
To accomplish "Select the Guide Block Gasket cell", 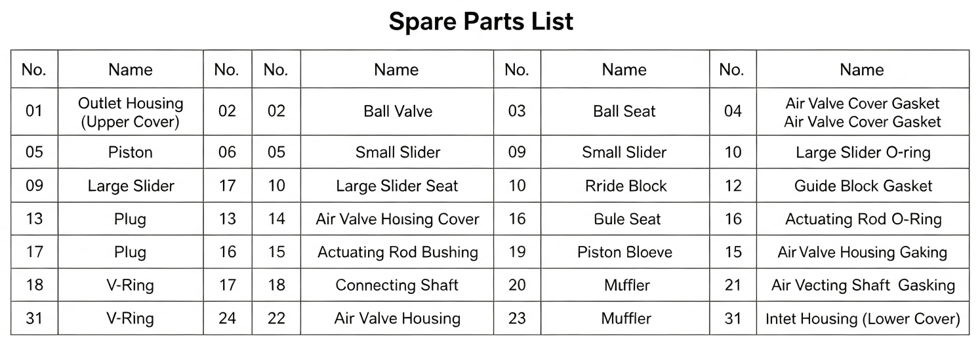I will click(x=862, y=186).
